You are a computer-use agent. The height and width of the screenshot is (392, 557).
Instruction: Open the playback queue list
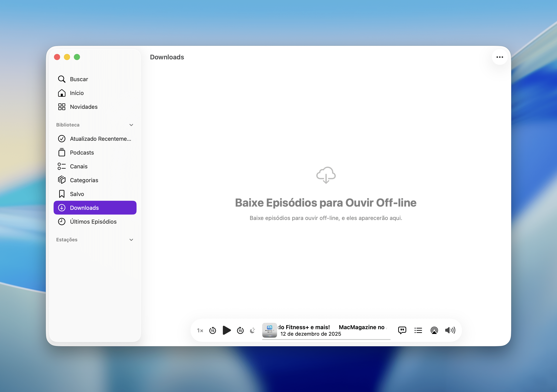tap(418, 330)
